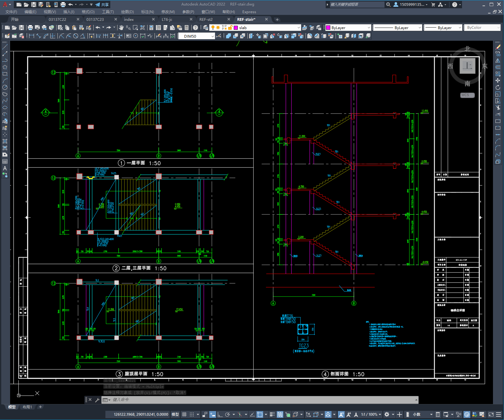Switch to the 布局1 layout tab

click(x=27, y=407)
